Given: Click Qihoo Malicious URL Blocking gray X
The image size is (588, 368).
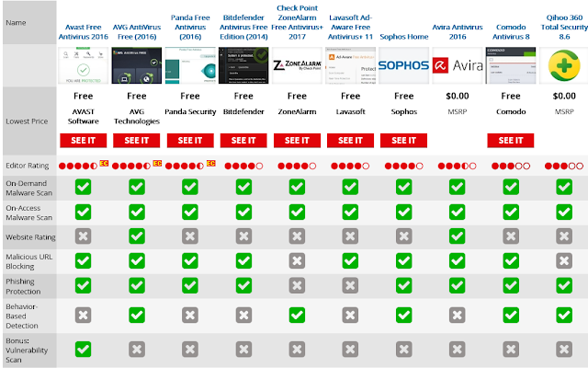Looking at the screenshot, I should 564,261.
